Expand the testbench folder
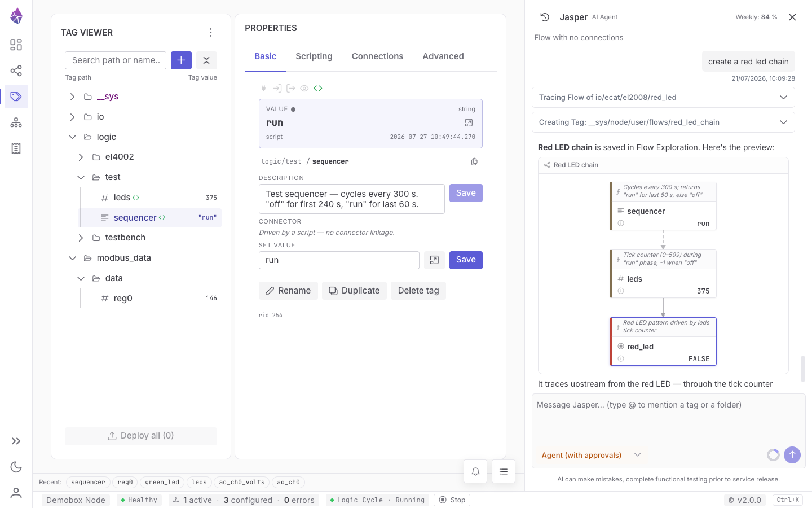Viewport: 812px width, 508px height. coord(81,238)
